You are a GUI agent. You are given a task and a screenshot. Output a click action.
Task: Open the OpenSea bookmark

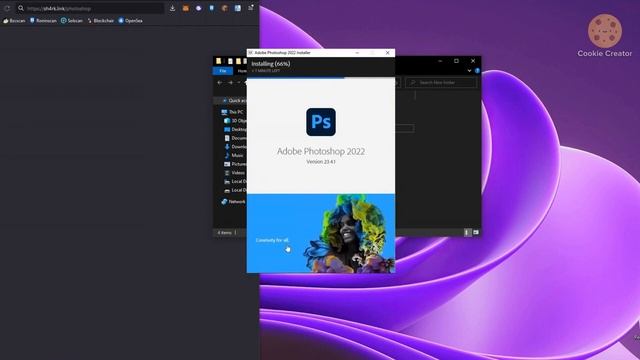tap(130, 20)
